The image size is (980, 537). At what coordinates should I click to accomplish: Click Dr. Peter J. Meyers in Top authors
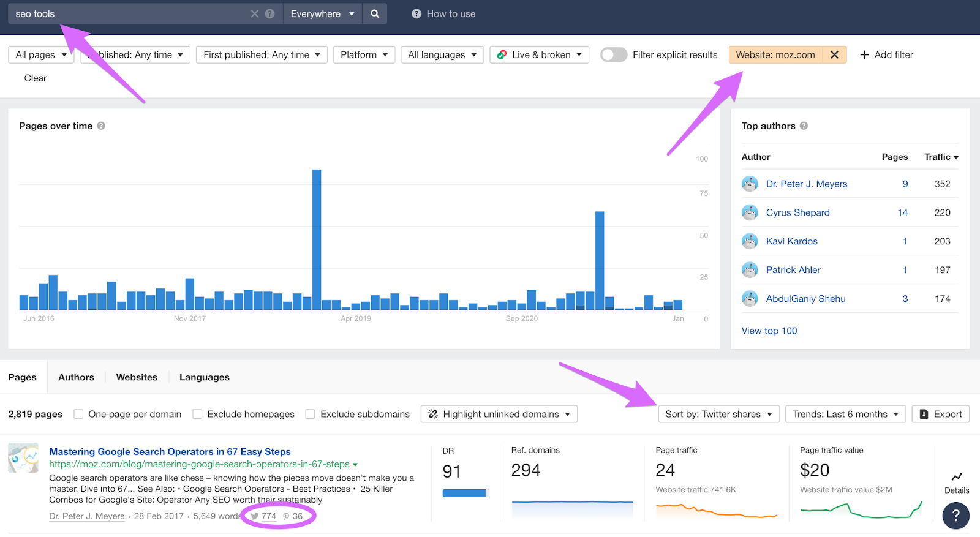click(807, 184)
